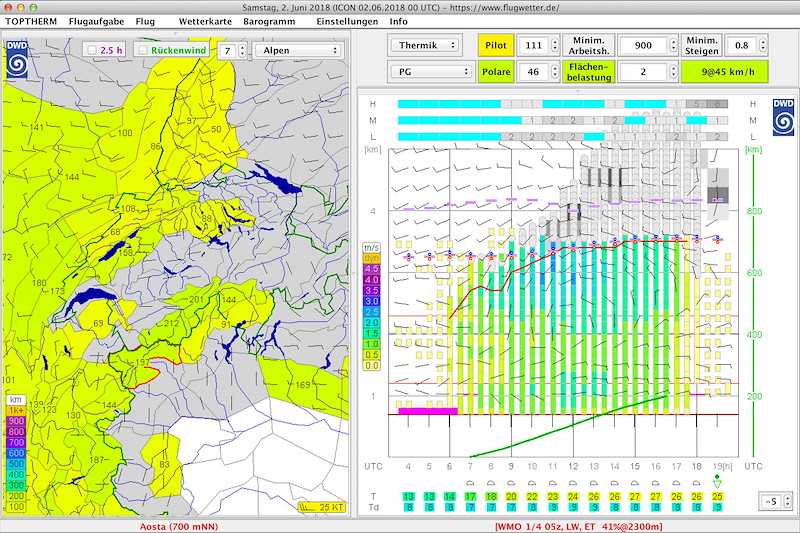Viewport: 800px width, 533px height.
Task: Open the TOPTHERM menu
Action: (x=31, y=21)
